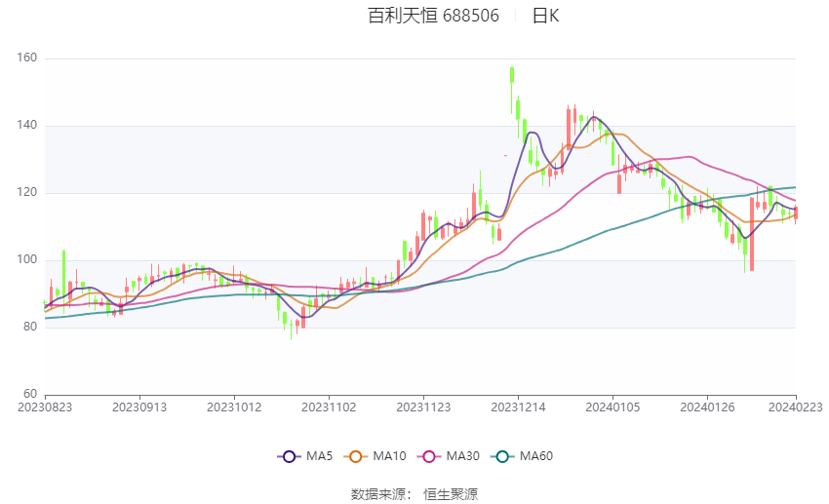The image size is (829, 504).
Task: Click the x-axis date 20240105
Action: [x=612, y=407]
